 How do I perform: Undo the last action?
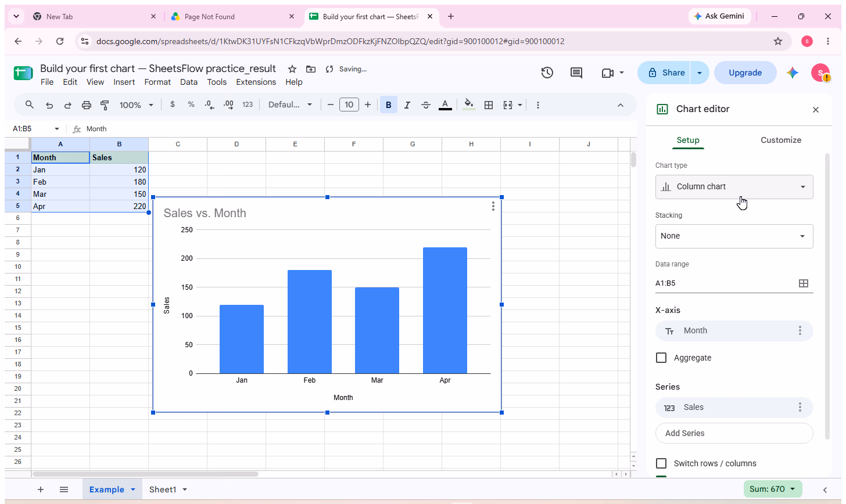(x=49, y=105)
